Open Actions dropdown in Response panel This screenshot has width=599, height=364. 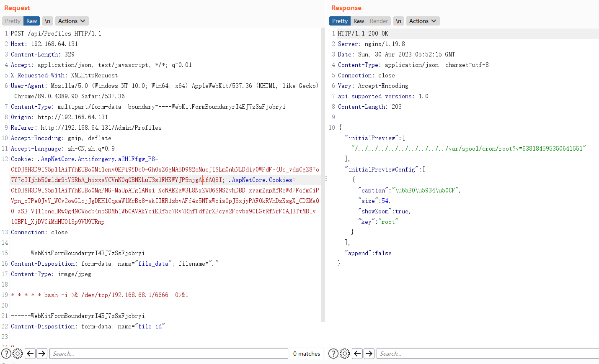tap(423, 21)
